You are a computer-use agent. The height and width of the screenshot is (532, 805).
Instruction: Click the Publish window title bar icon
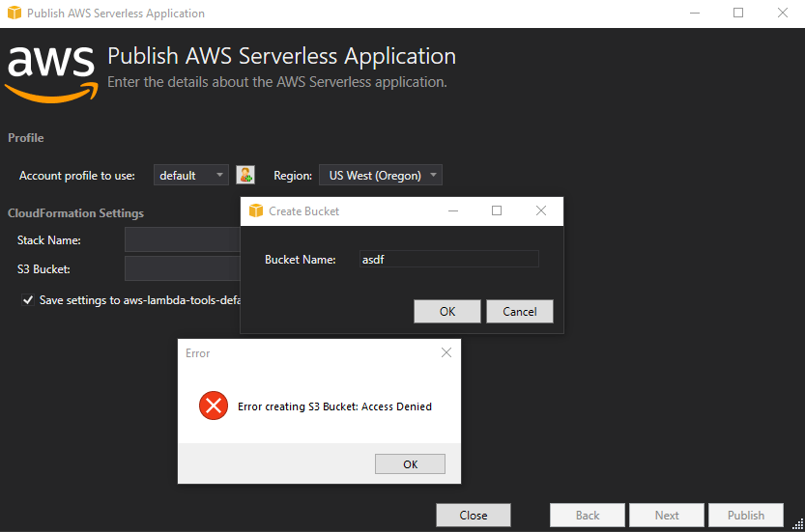tap(14, 13)
